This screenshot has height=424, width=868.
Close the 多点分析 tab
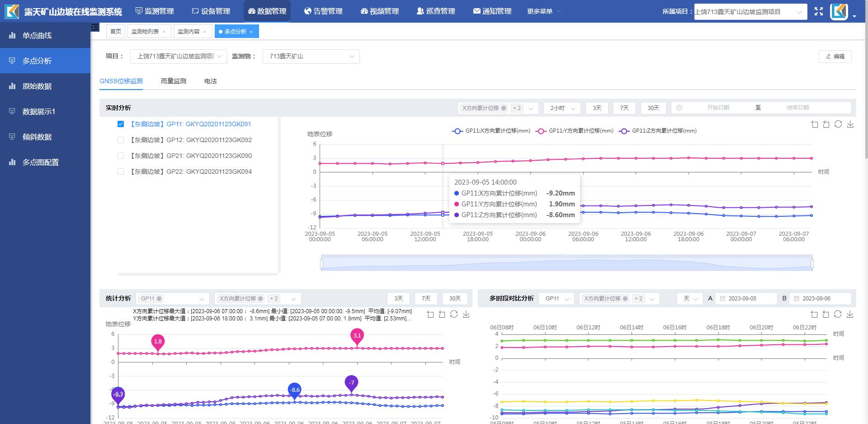click(x=251, y=32)
